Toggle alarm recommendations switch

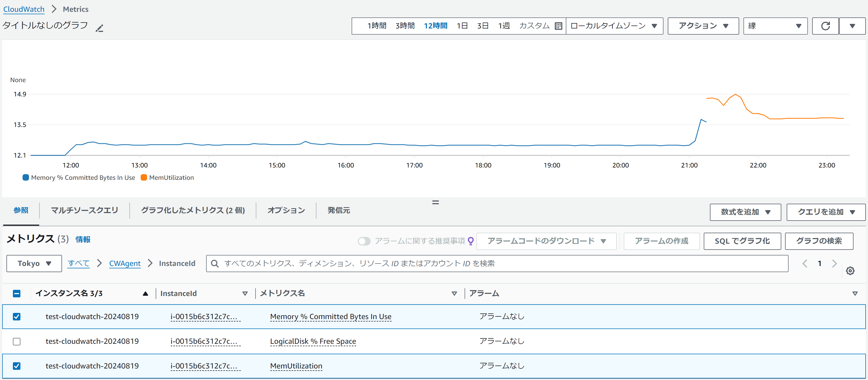click(364, 241)
